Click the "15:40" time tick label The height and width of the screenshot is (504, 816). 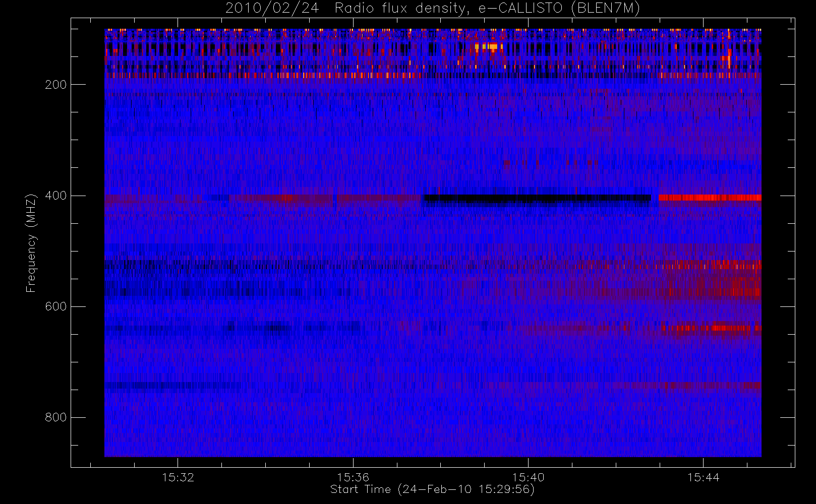[528, 477]
